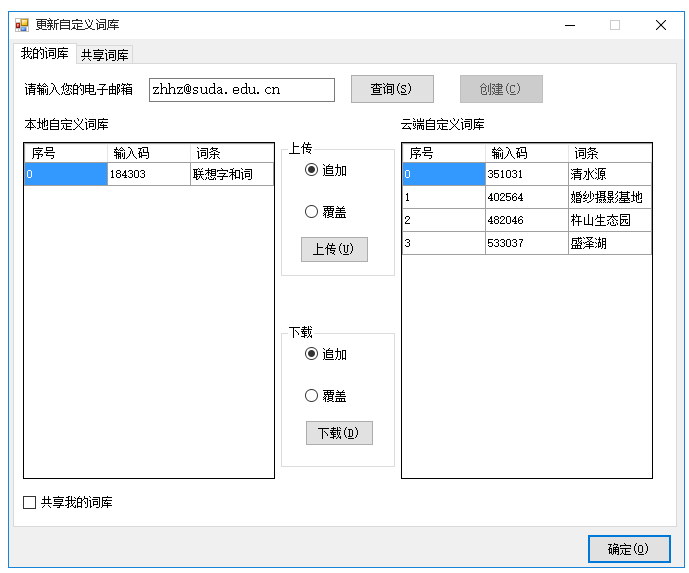Select 追加 radio in download section

[312, 354]
